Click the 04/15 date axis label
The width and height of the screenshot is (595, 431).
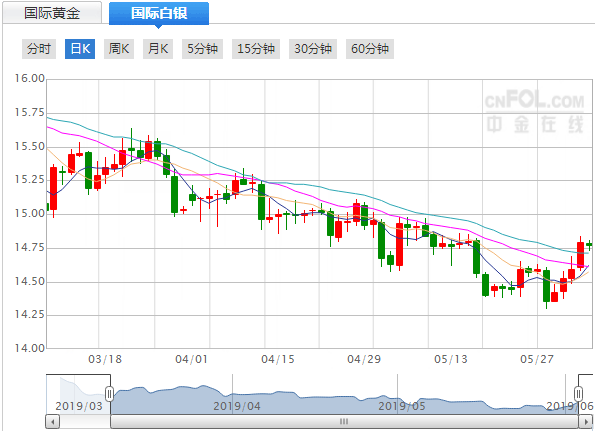tap(278, 359)
